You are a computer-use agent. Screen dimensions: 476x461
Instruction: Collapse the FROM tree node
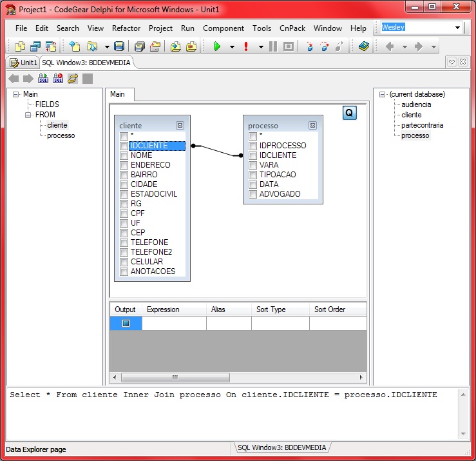[x=28, y=115]
